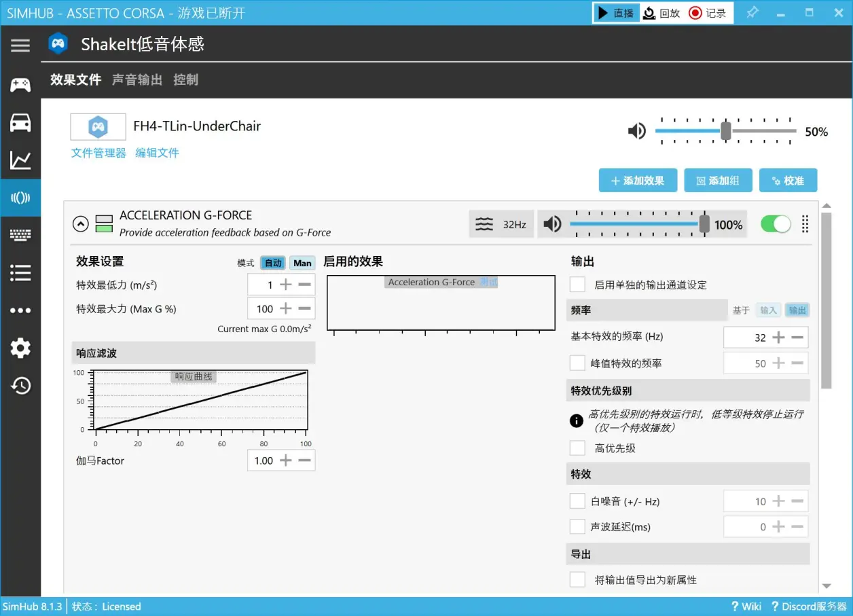Switch to the 声音输出 tab
Viewport: 853px width, 616px height.
click(137, 79)
